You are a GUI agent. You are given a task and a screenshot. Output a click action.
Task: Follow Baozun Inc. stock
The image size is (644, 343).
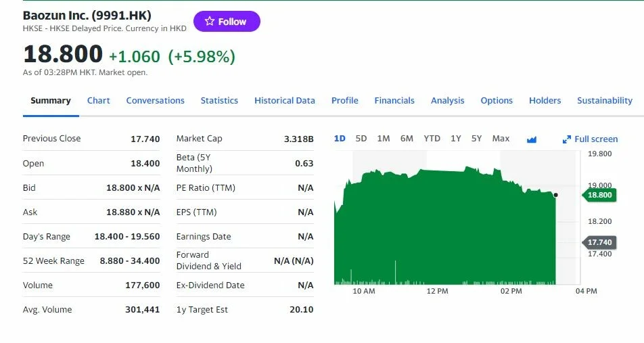pos(227,22)
